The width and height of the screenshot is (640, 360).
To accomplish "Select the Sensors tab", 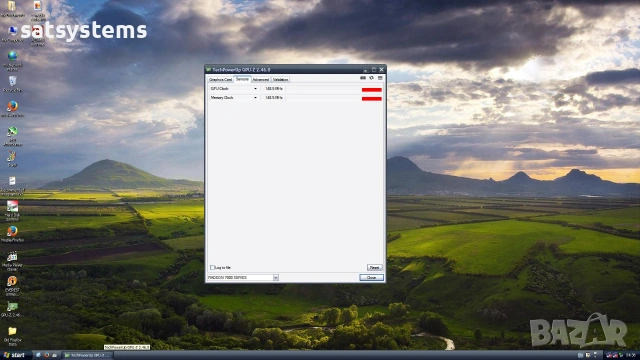I will point(242,79).
